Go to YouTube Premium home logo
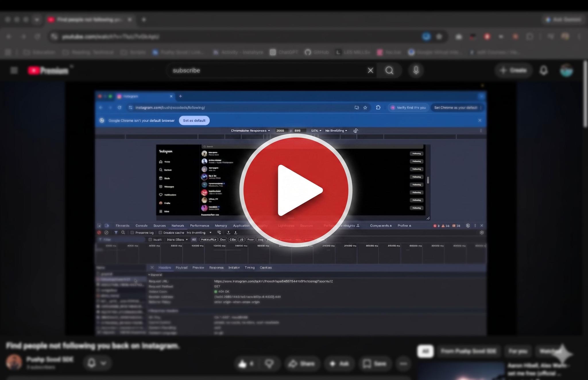588x380 pixels. (x=49, y=70)
